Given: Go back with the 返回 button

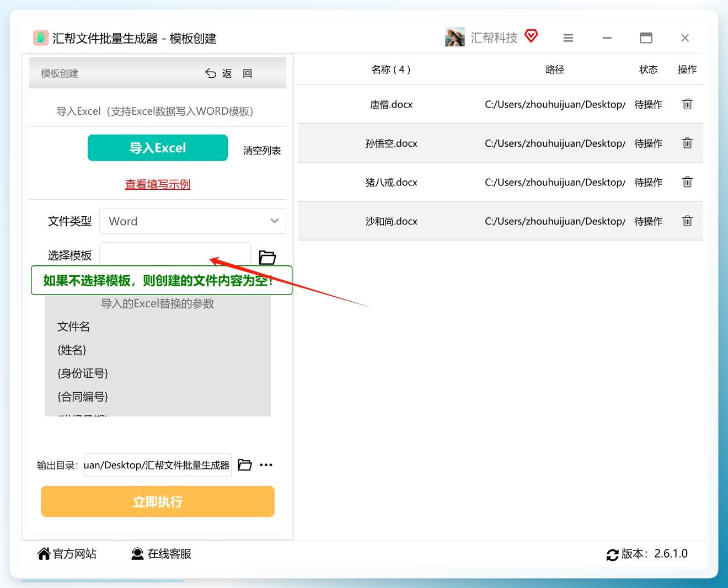Looking at the screenshot, I should 229,73.
